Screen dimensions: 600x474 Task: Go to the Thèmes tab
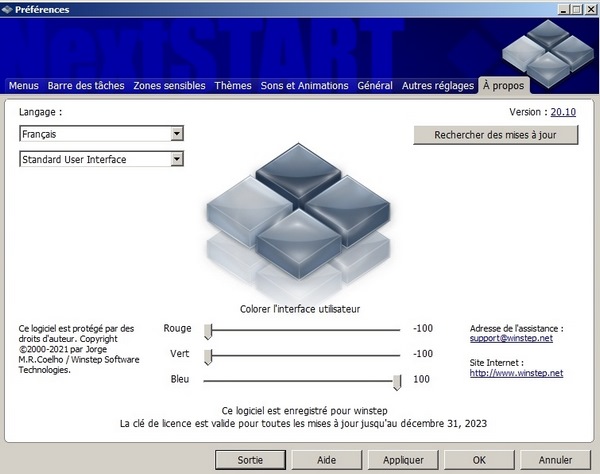233,86
